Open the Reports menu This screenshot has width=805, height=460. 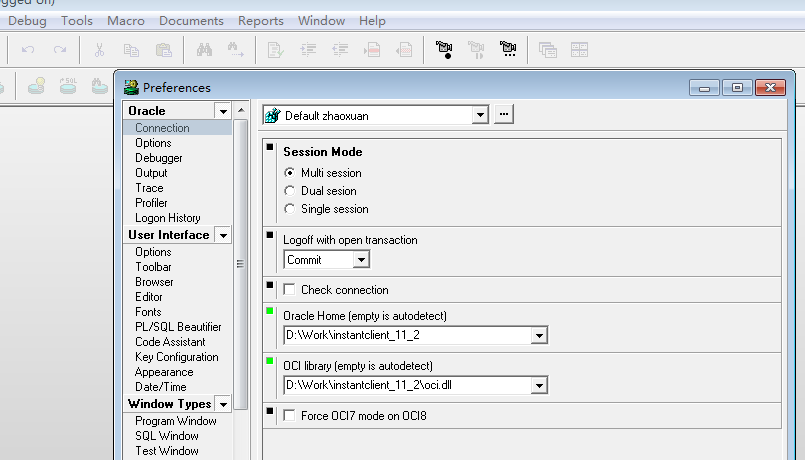[x=261, y=21]
